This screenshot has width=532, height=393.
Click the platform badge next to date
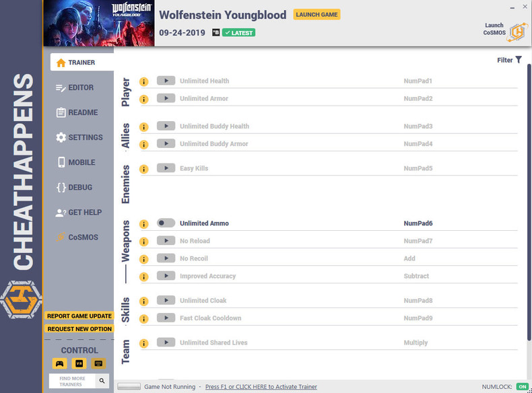pos(215,32)
